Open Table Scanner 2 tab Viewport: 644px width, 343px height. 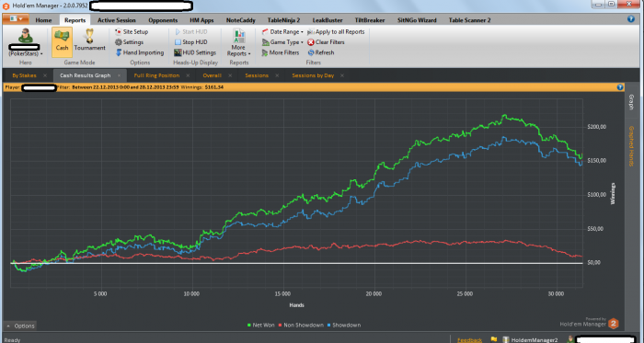tap(469, 20)
